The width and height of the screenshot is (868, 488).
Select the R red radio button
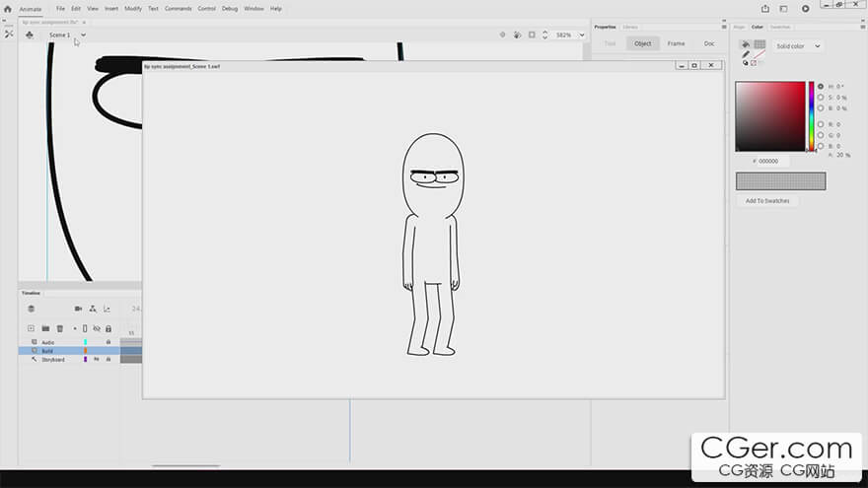click(x=821, y=124)
